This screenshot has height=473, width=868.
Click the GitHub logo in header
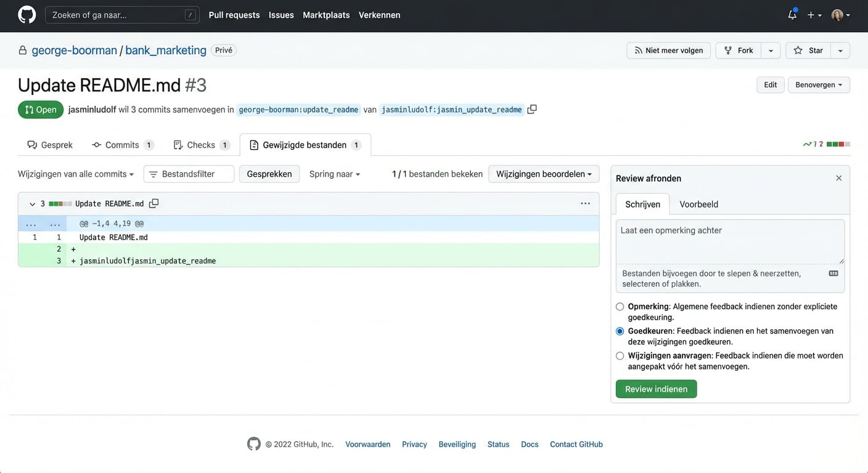point(27,15)
